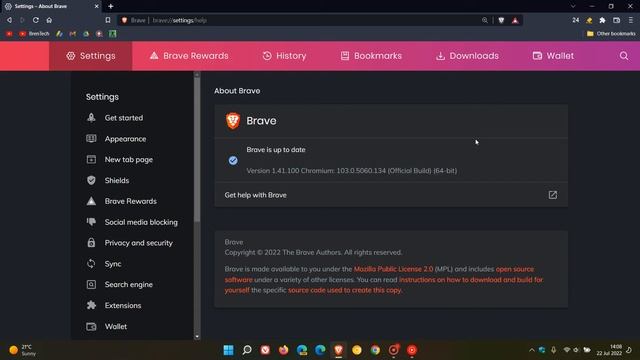Click the weather widget on taskbar
Screen dimensions: 640x360
point(22,350)
